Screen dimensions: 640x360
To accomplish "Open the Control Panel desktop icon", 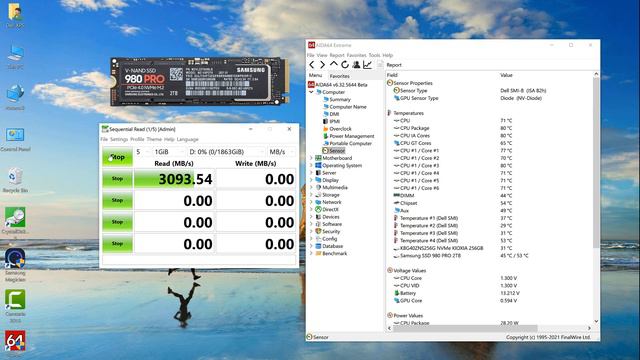I will (15, 139).
